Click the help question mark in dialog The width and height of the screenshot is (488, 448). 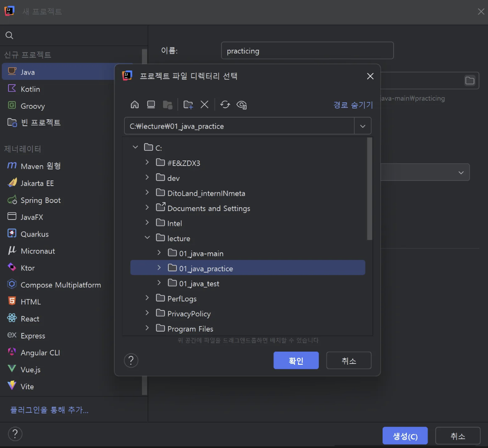tap(131, 361)
